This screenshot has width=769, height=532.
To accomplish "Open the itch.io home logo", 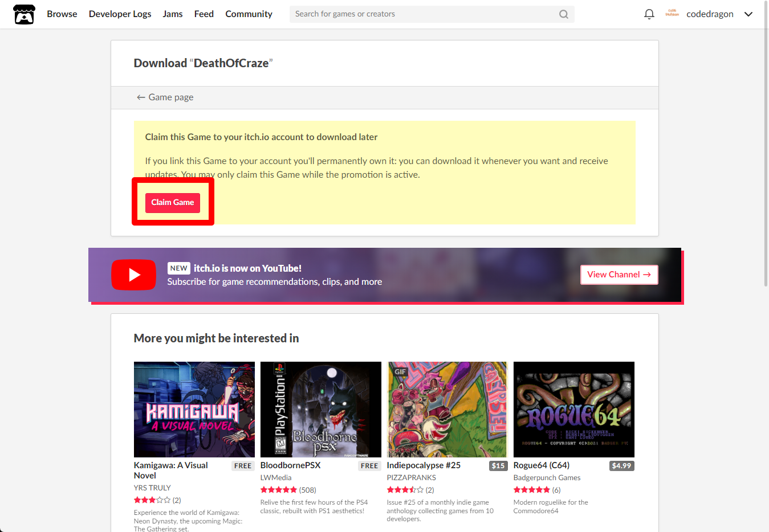I will pyautogui.click(x=24, y=14).
